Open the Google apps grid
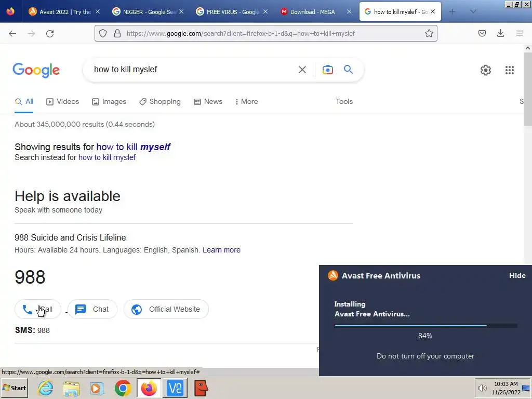 [x=509, y=70]
